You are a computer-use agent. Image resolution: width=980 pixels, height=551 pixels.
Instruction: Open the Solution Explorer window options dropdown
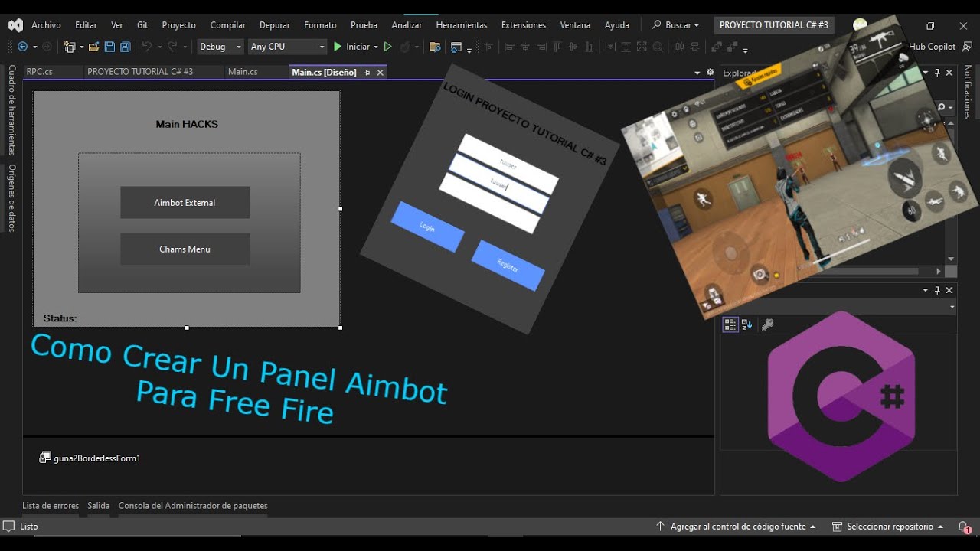(x=926, y=73)
